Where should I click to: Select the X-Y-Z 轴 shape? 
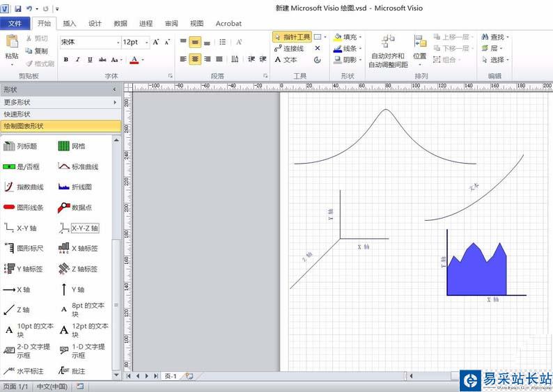pos(79,228)
